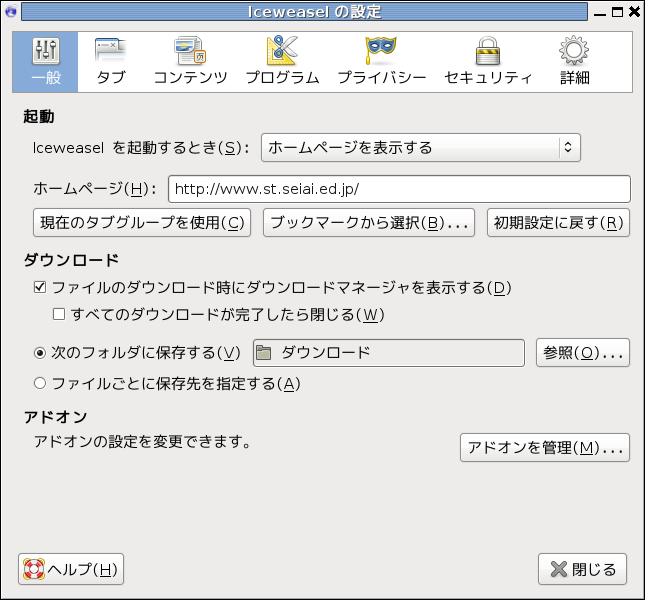Click the ホームページ(H) field label

95,189
